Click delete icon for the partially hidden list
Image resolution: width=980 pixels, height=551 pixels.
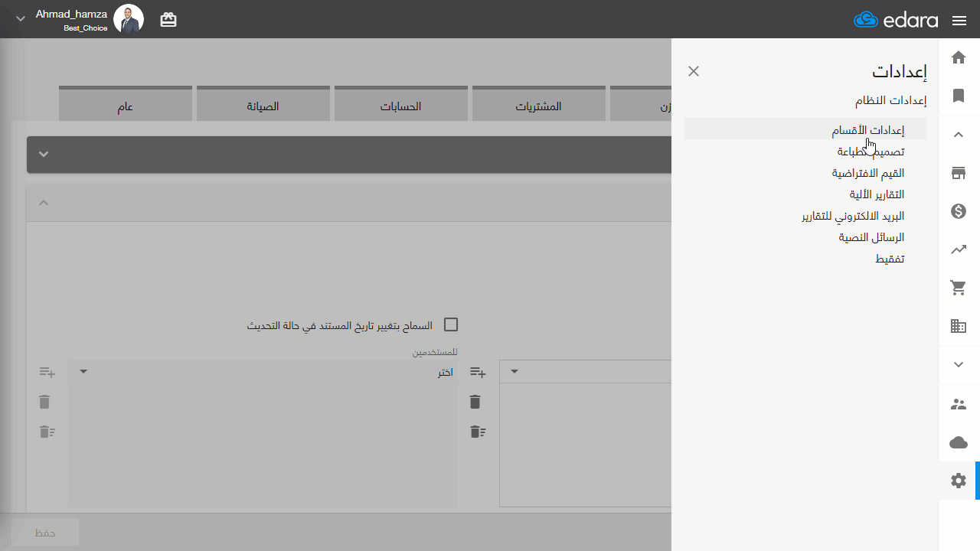point(475,402)
